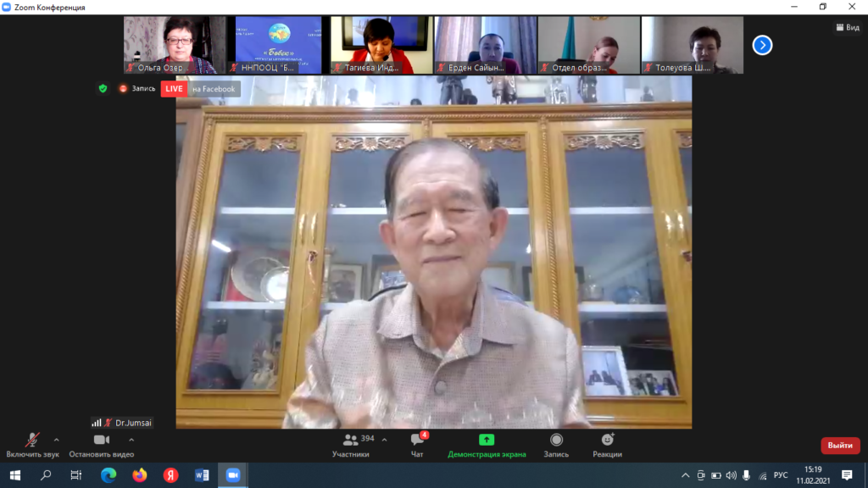The image size is (868, 488).
Task: Open Windows Start menu
Action: [15, 475]
